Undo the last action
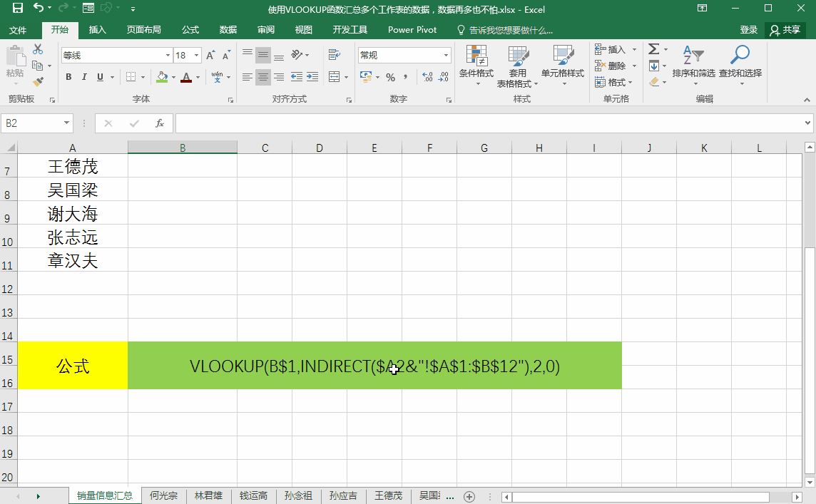The height and width of the screenshot is (504, 816). click(x=39, y=8)
